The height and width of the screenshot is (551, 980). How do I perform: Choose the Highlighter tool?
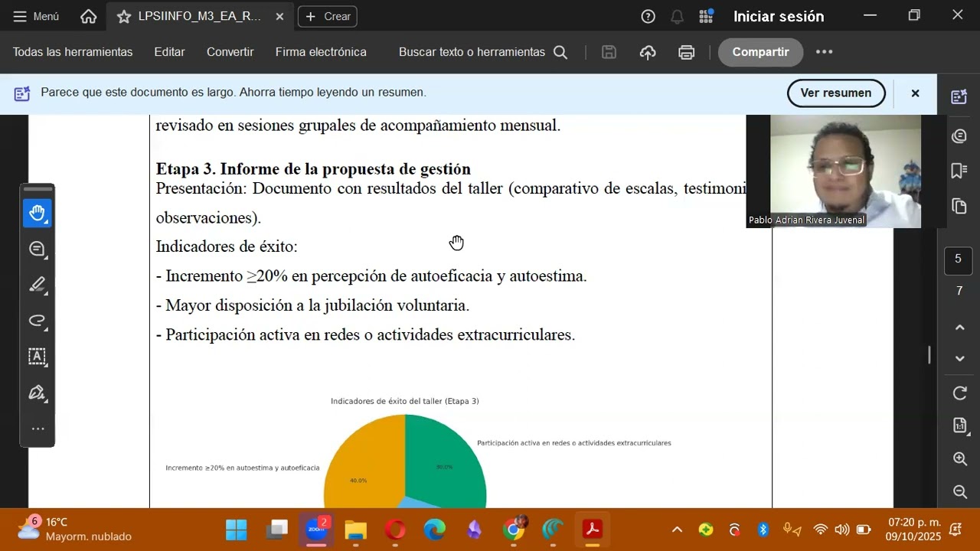coord(37,285)
